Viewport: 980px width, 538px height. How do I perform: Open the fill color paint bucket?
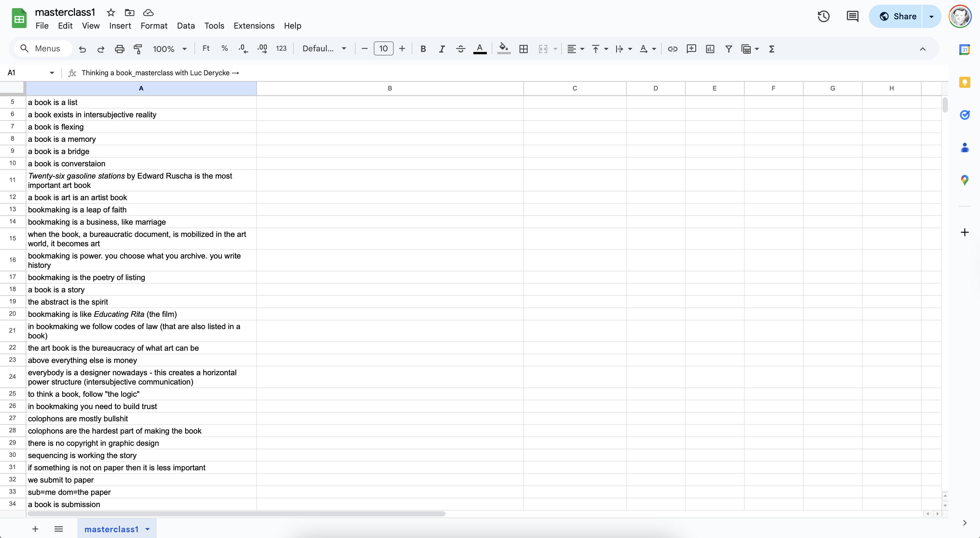[x=504, y=49]
